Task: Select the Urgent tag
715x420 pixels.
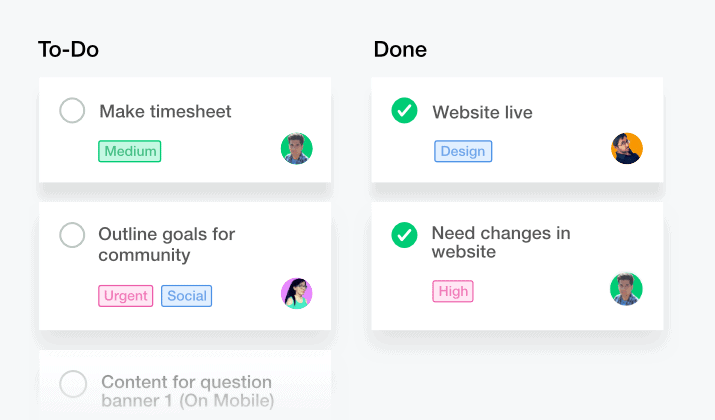Action: [x=125, y=296]
